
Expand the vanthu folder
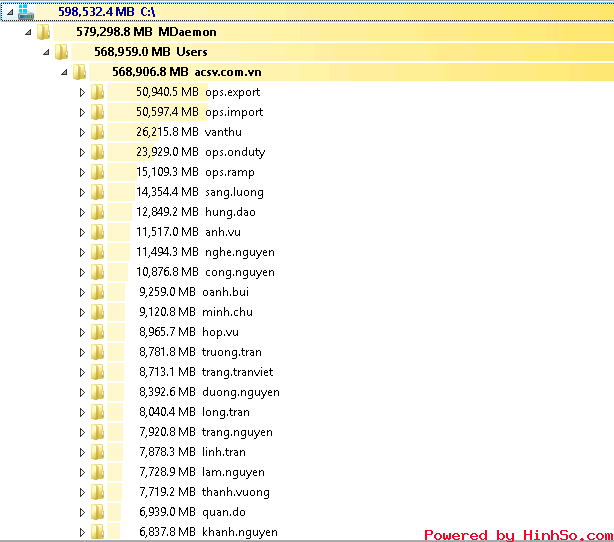point(82,132)
